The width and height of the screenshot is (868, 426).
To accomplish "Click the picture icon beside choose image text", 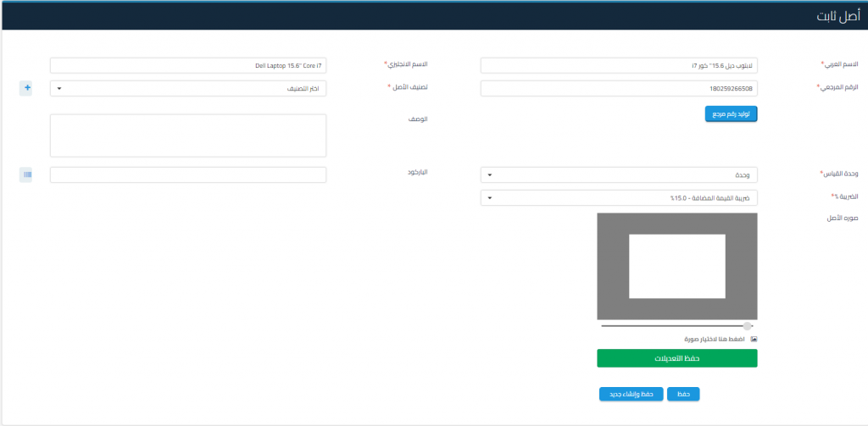I will tap(753, 339).
